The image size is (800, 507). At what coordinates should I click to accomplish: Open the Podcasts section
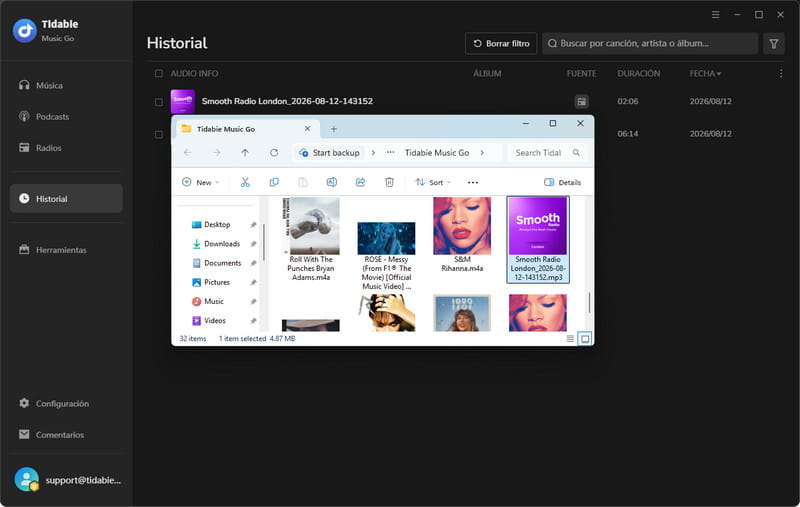pos(44,116)
